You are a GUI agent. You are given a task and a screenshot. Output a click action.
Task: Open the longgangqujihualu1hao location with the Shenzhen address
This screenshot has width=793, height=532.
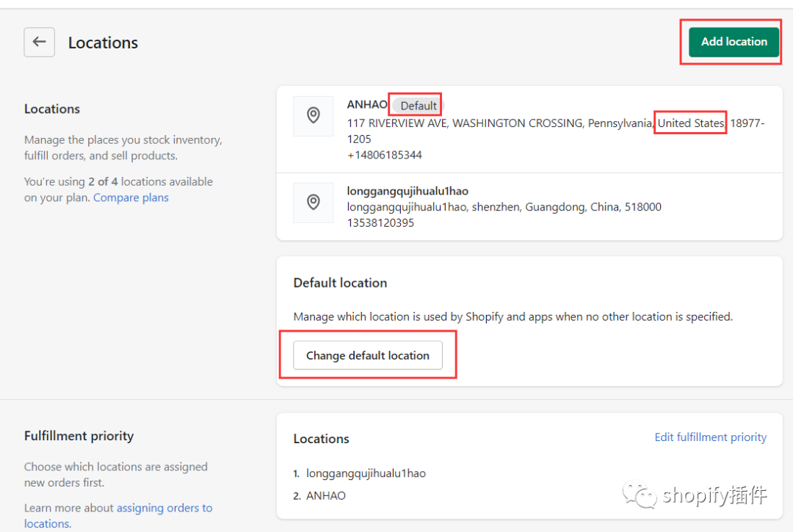pyautogui.click(x=408, y=192)
